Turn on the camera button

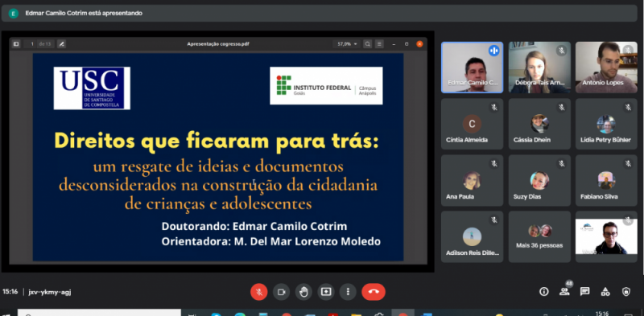(x=281, y=292)
